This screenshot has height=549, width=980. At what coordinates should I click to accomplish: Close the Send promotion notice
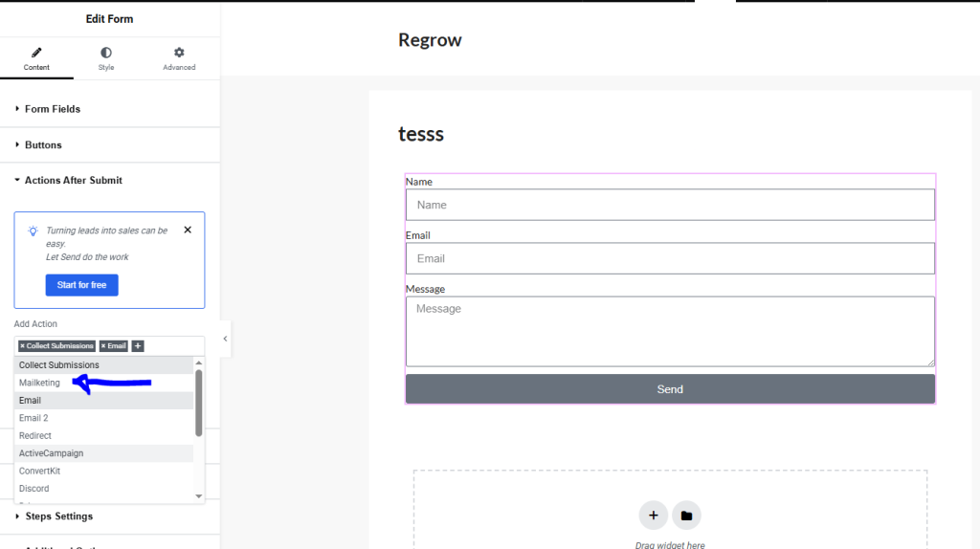[x=188, y=231]
